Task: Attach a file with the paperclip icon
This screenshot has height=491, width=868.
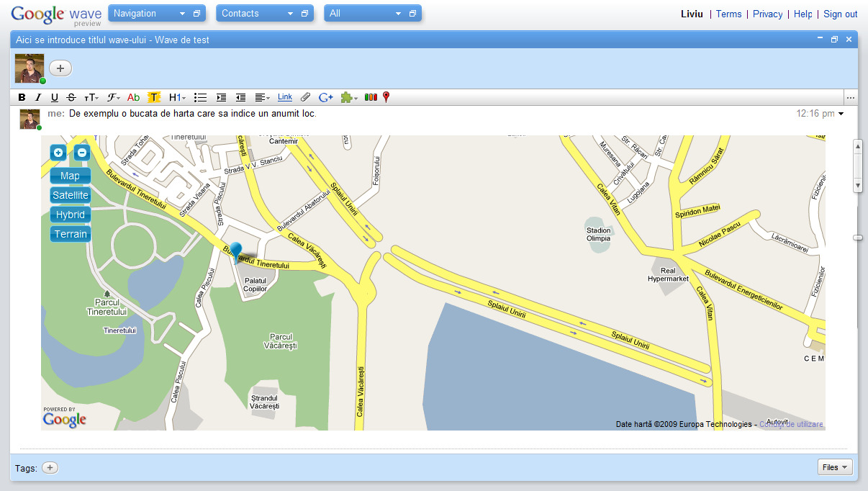Action: 305,97
